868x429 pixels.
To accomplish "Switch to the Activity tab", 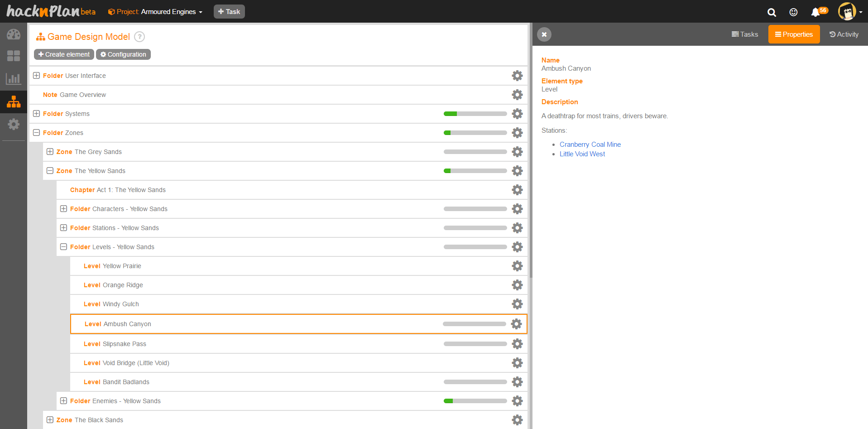I will 844,34.
